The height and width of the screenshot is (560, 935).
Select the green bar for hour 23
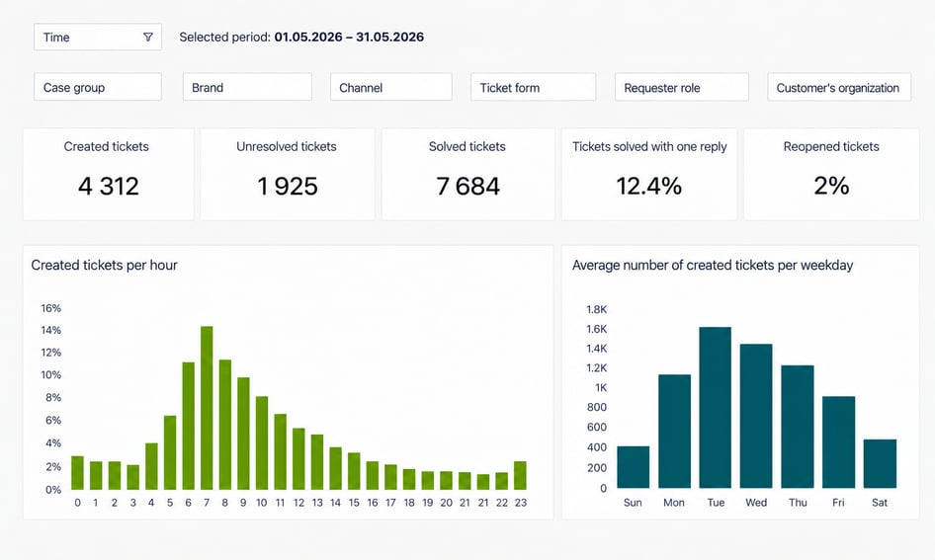click(x=520, y=475)
